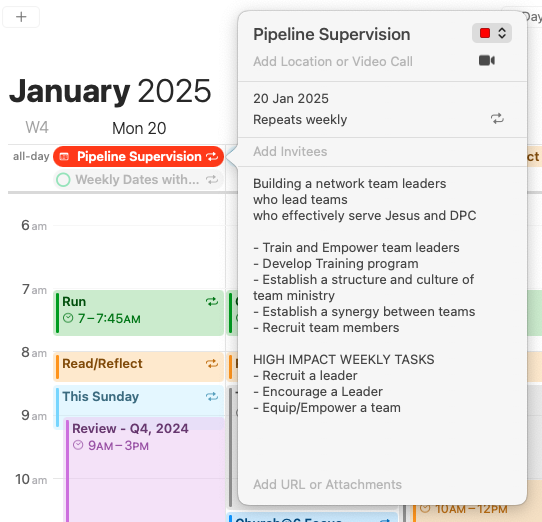Click the 20 Jan 2025 date field
This screenshot has height=522, width=542.
coord(291,99)
